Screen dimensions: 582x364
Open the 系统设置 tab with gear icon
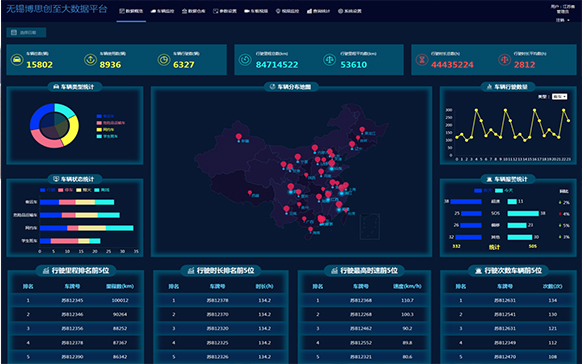click(x=350, y=11)
